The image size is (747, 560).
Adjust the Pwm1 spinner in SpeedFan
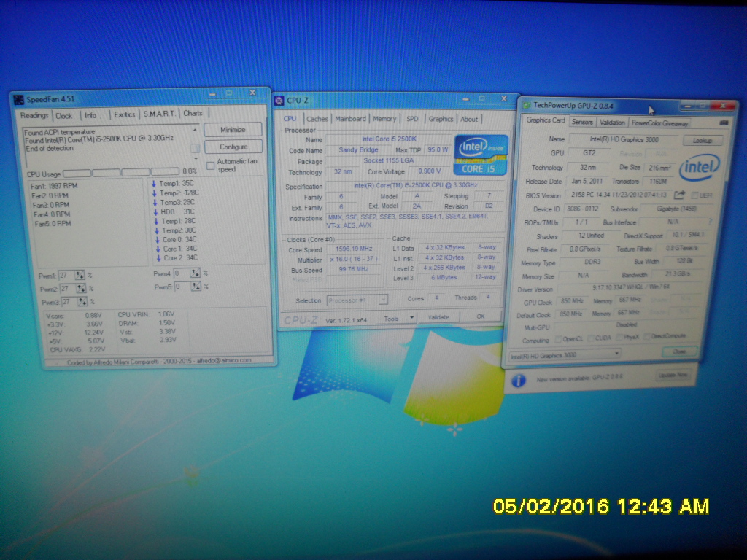[x=80, y=275]
